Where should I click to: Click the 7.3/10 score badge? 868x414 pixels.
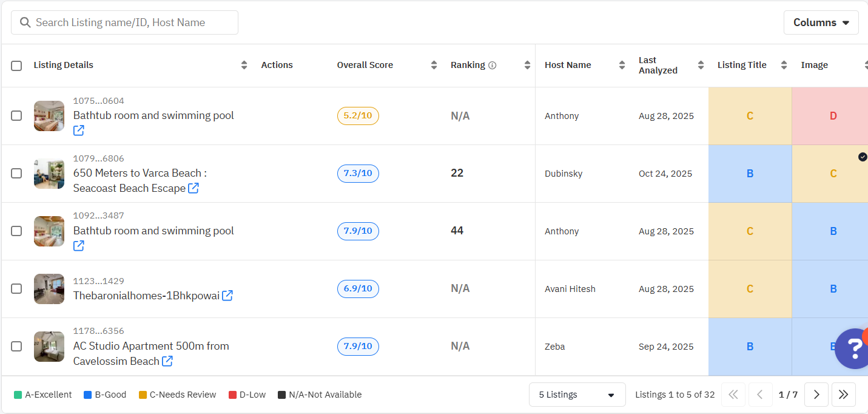[x=358, y=174]
